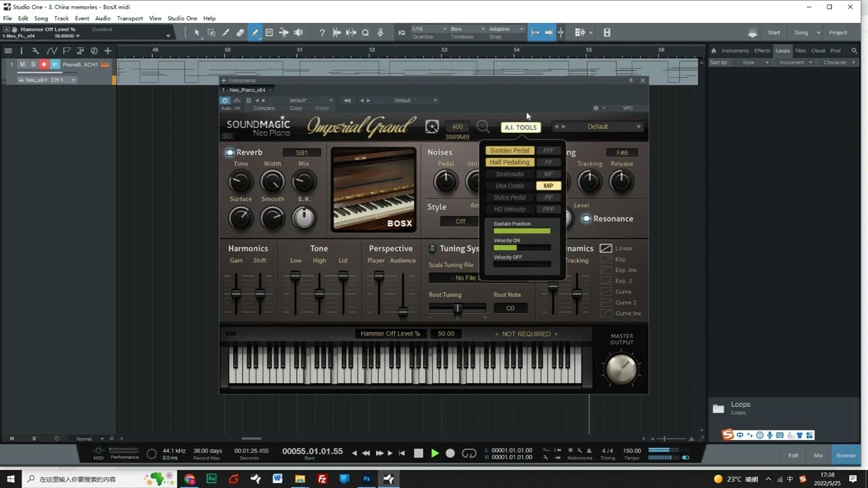Go to browser Home icon

(x=713, y=51)
